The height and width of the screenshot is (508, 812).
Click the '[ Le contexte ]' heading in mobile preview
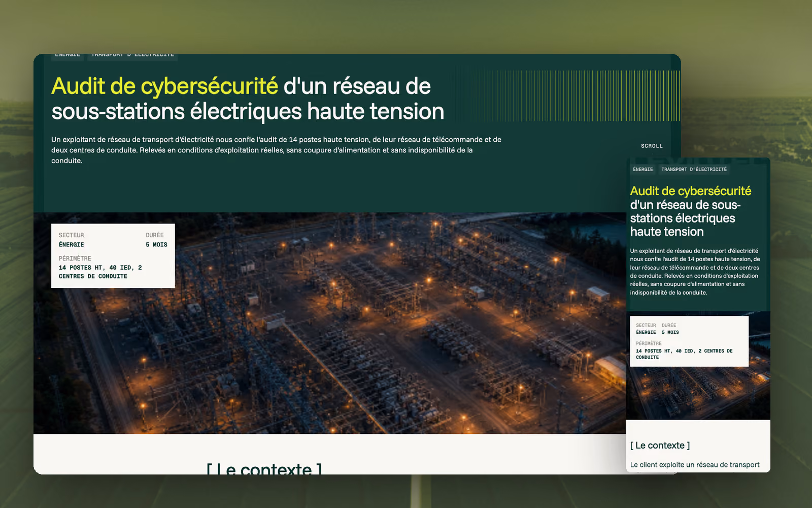pos(660,446)
